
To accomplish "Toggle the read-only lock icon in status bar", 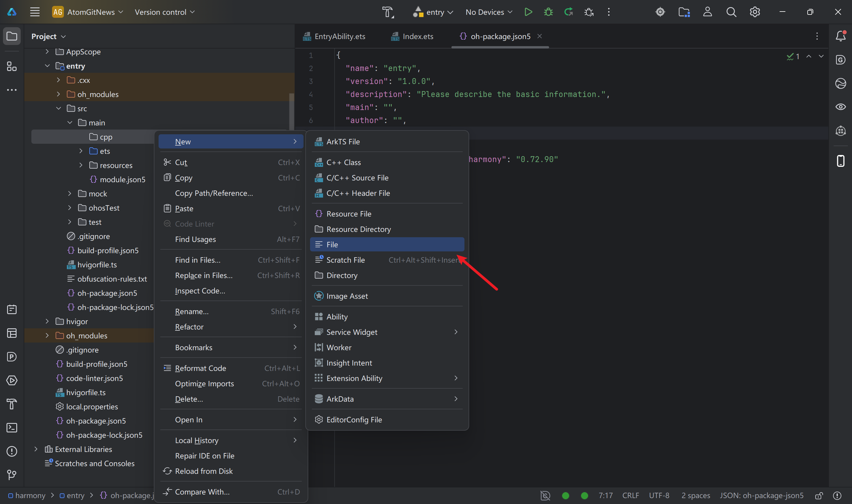I will 819,495.
